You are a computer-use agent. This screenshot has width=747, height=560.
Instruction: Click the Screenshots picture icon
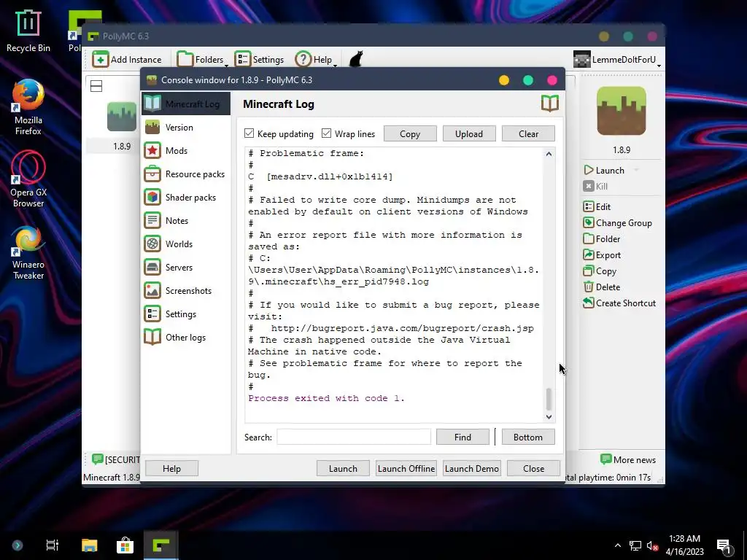click(x=152, y=290)
